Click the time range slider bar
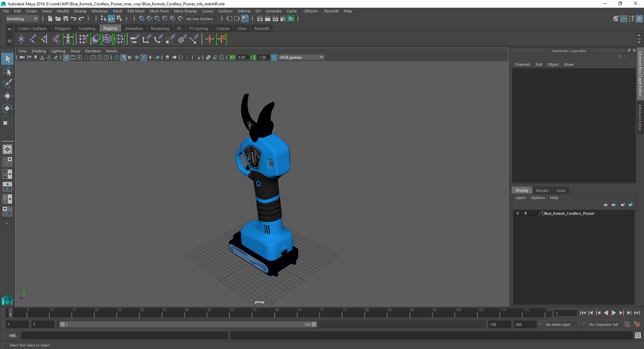The image size is (644, 349). (188, 325)
